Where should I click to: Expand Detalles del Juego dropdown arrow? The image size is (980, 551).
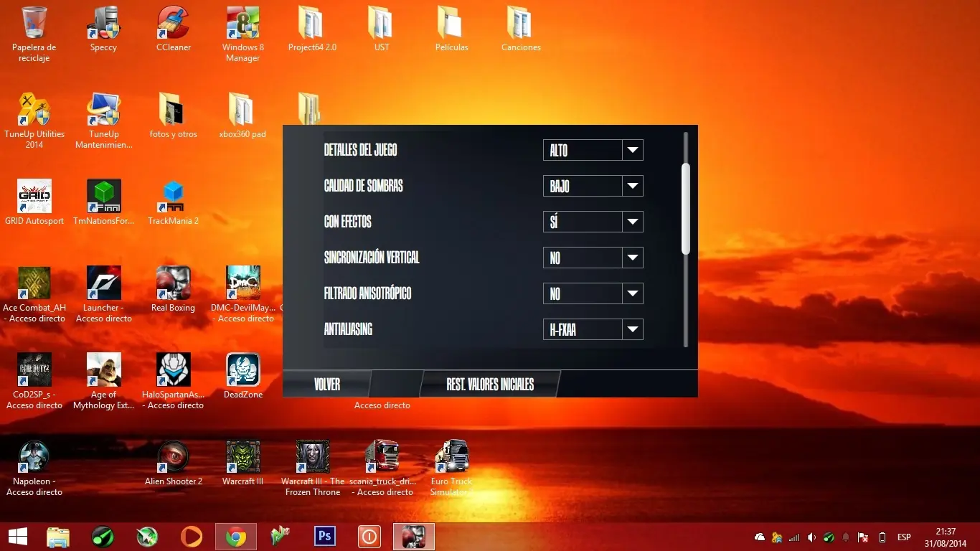coord(632,150)
